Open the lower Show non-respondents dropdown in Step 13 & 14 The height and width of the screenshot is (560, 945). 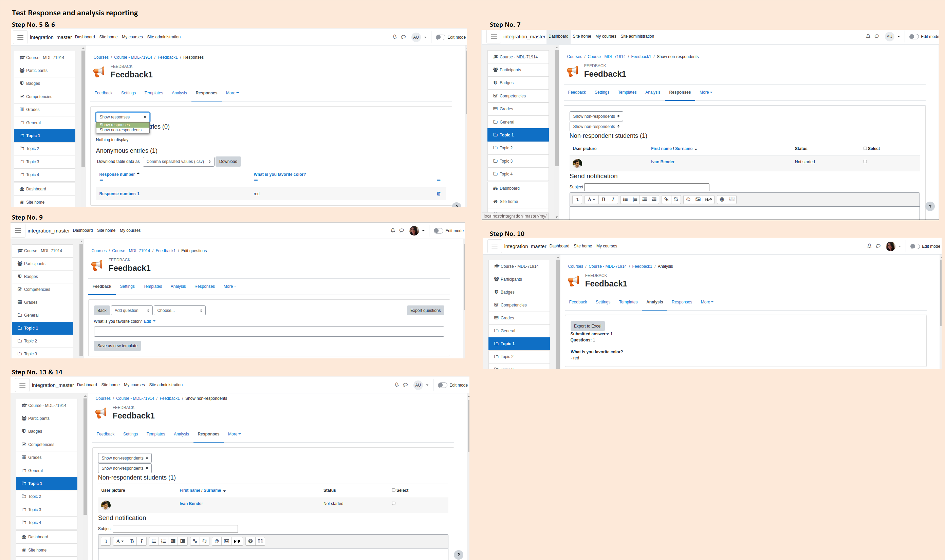pos(125,468)
